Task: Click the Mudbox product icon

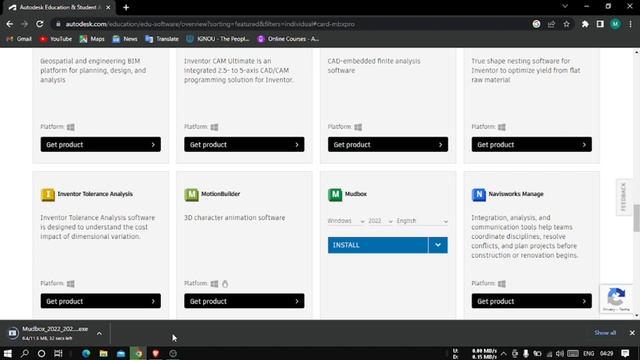Action: pos(335,194)
